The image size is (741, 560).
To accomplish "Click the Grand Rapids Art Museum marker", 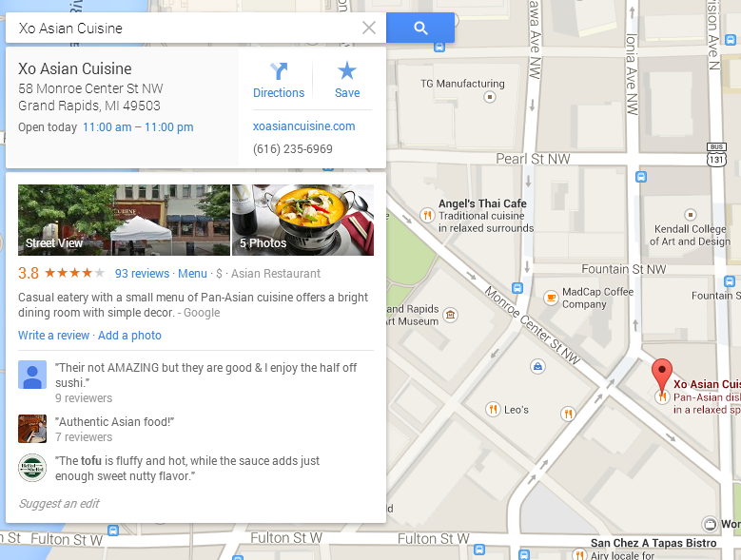I will [450, 315].
